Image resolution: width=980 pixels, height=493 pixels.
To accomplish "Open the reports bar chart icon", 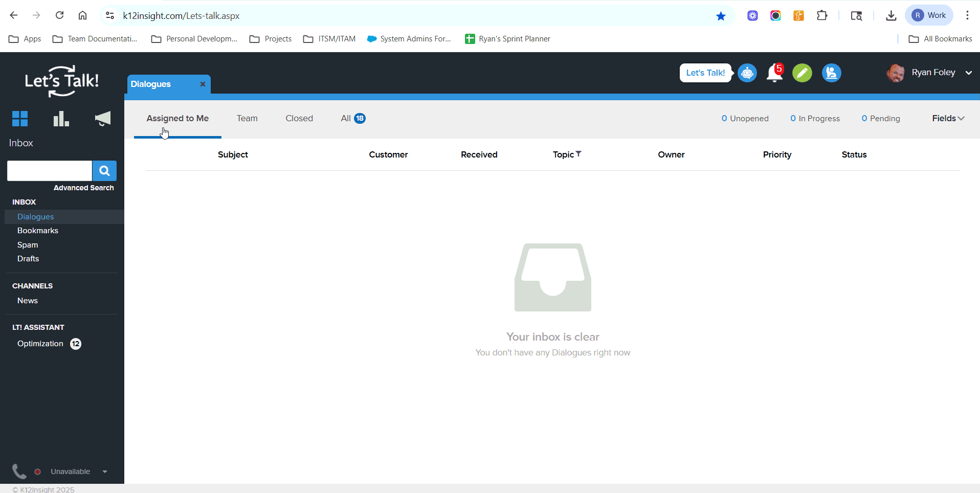I will 61,119.
